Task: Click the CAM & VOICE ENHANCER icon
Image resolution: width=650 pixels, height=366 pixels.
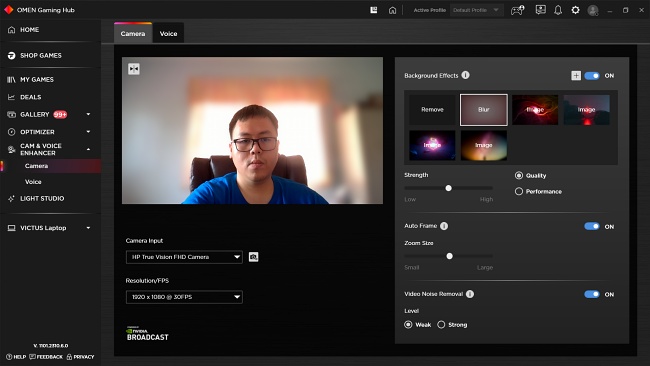Action: pos(12,149)
